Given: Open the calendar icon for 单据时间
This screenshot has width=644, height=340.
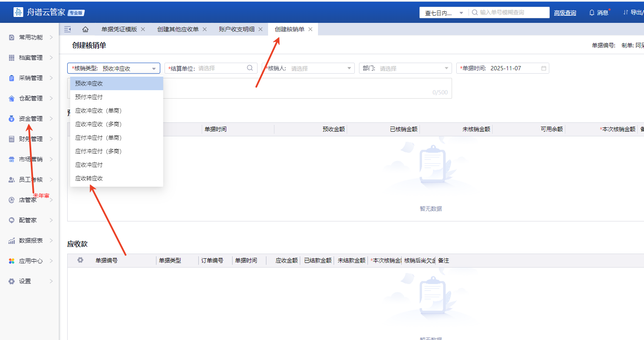Looking at the screenshot, I should (544, 68).
